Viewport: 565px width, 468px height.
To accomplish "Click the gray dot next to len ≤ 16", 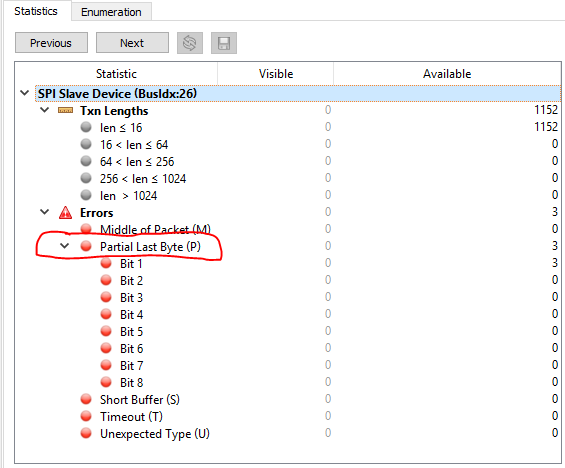I will point(86,127).
